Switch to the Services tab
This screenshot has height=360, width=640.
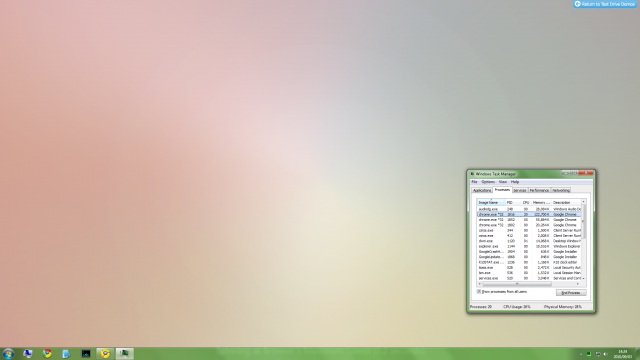click(520, 190)
